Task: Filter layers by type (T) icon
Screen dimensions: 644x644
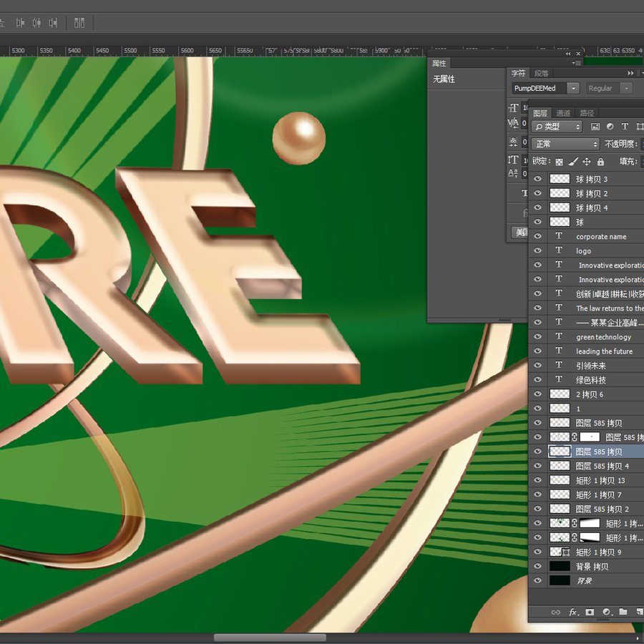Action: pos(625,127)
